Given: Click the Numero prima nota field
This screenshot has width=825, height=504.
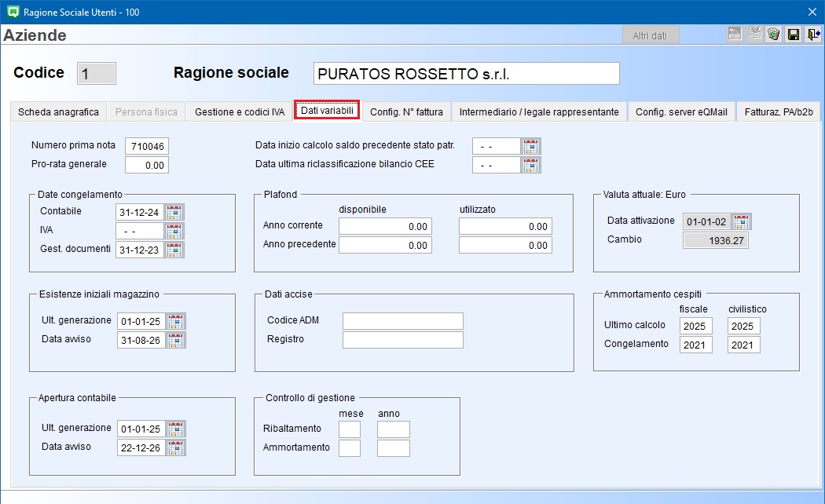Looking at the screenshot, I should 147,146.
